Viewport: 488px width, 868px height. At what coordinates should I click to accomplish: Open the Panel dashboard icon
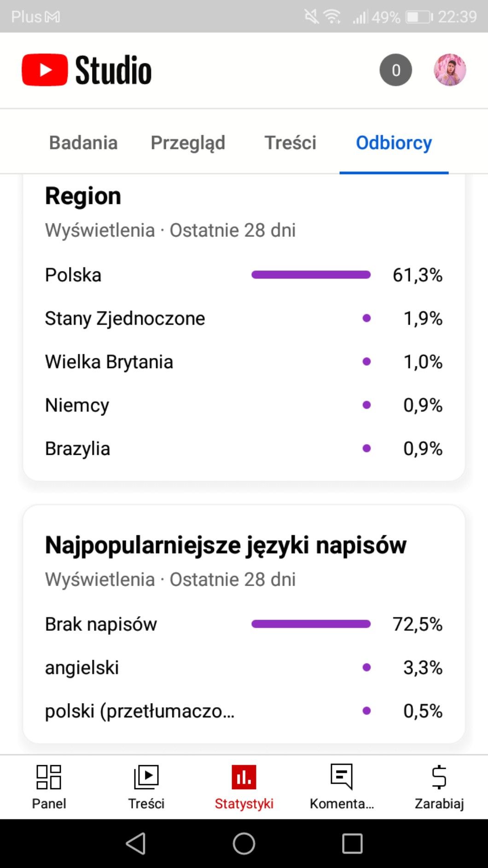(49, 777)
